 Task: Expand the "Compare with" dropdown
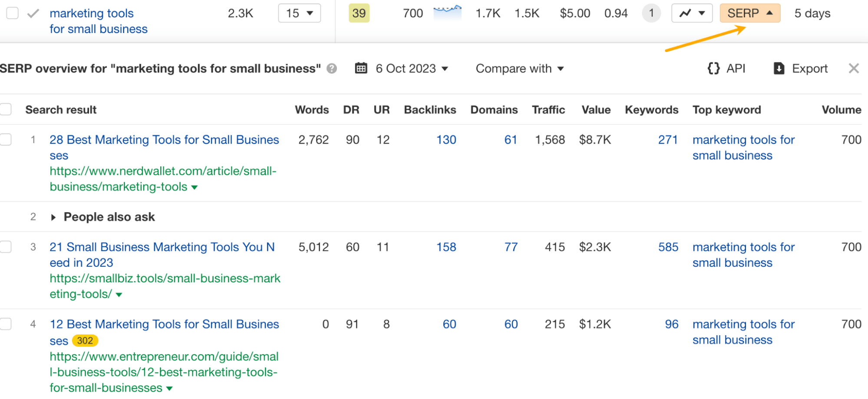[520, 68]
